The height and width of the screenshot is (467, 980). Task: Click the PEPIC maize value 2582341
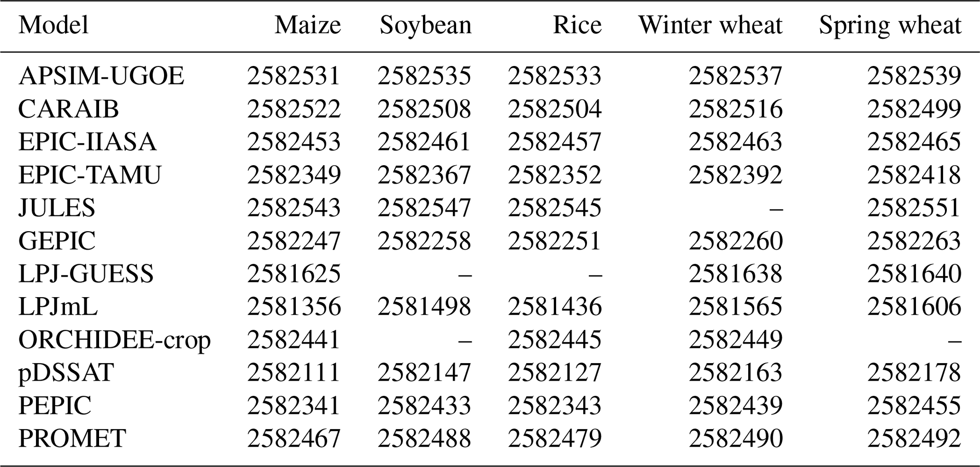point(294,406)
